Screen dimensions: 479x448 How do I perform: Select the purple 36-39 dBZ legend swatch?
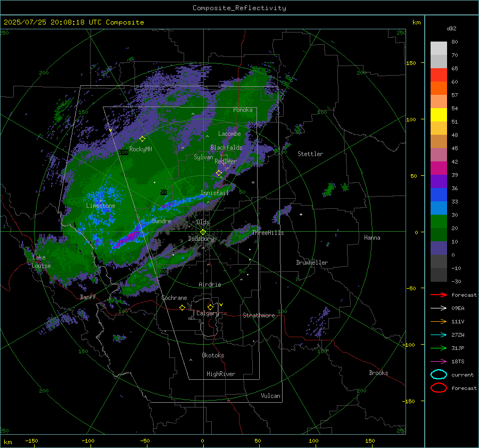tap(439, 181)
